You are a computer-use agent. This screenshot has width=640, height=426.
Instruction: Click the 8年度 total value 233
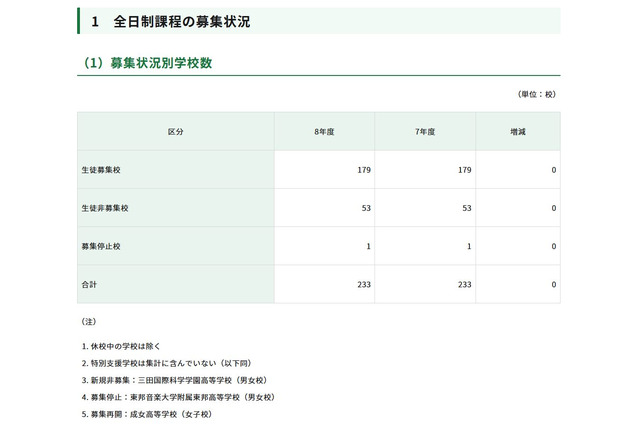pyautogui.click(x=364, y=284)
